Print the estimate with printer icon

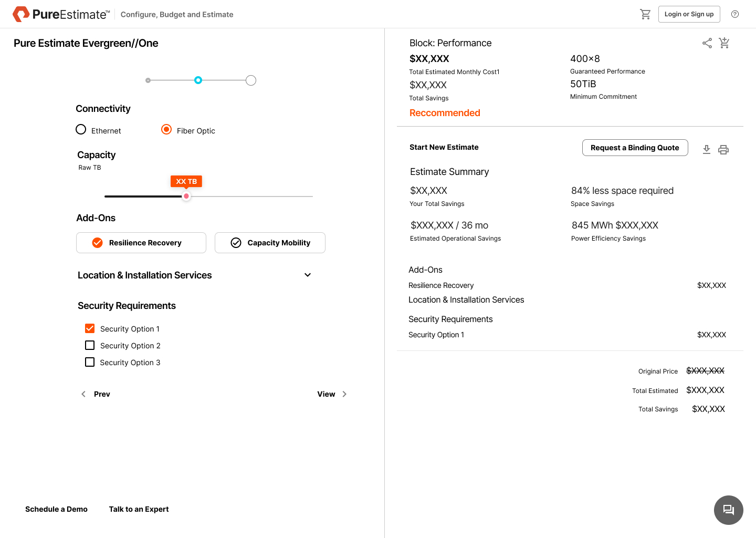click(723, 150)
